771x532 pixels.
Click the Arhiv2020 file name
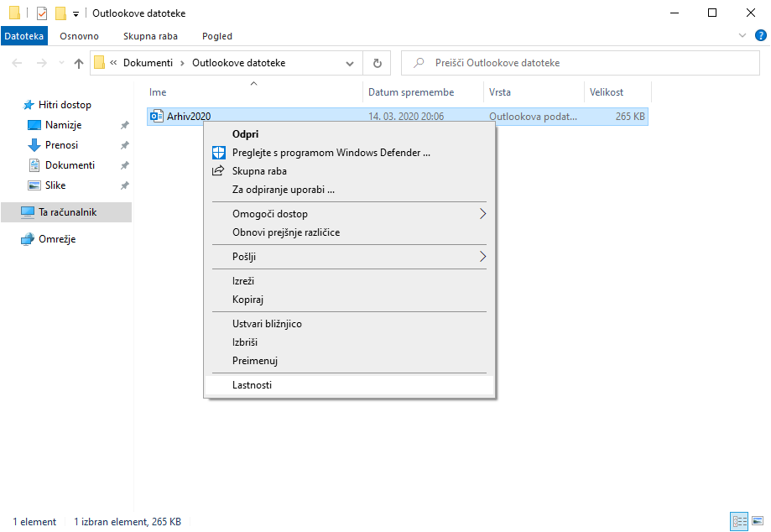(189, 117)
